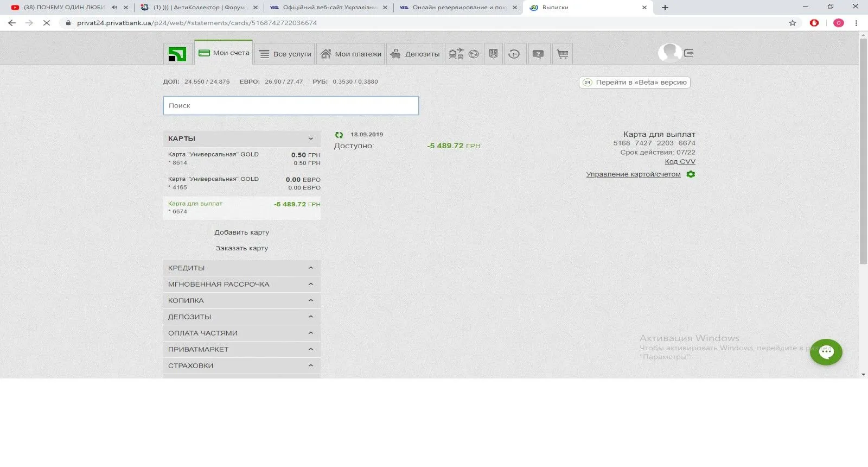Click the Ukrainian trident emblem icon
Viewport: 868px width, 467px height.
click(x=493, y=54)
